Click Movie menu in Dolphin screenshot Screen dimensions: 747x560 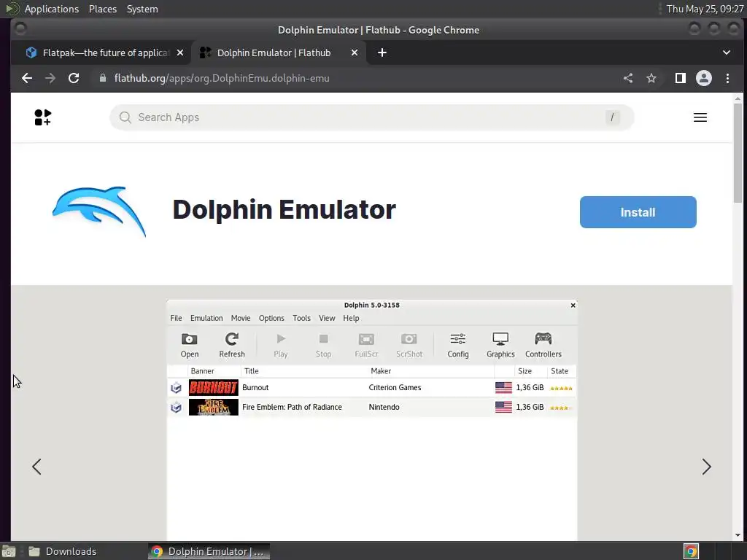coord(241,318)
